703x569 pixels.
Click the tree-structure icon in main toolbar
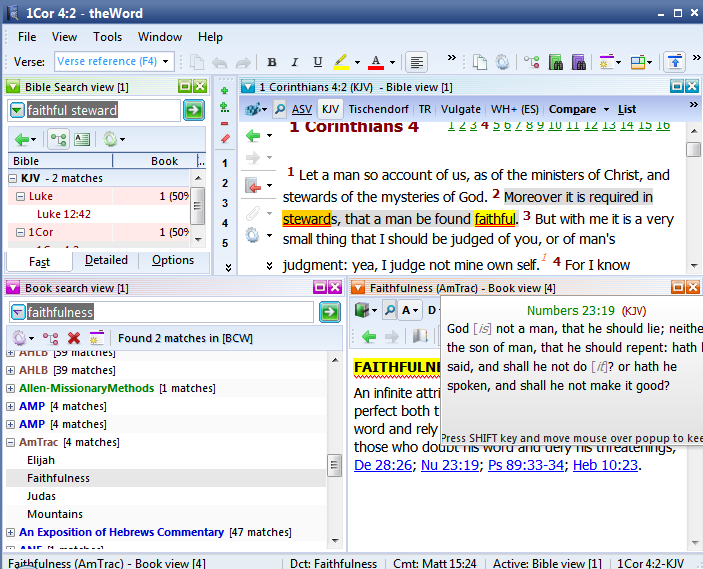tap(532, 62)
